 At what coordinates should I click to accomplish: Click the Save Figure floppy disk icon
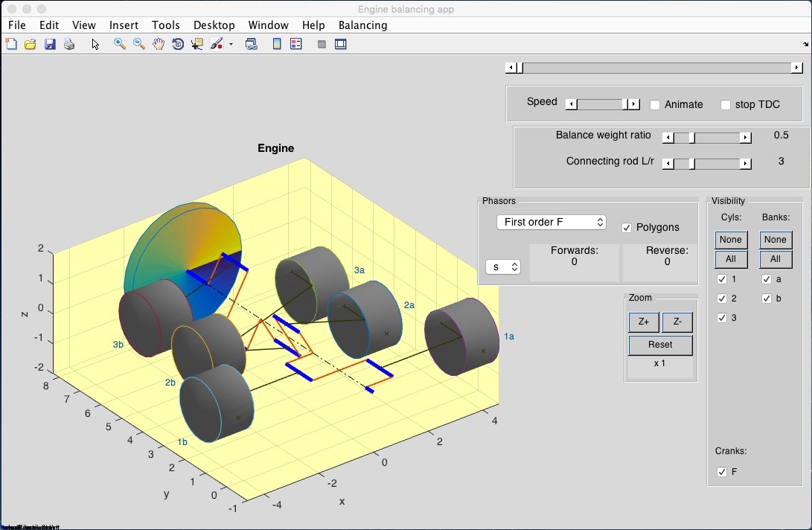tap(50, 45)
